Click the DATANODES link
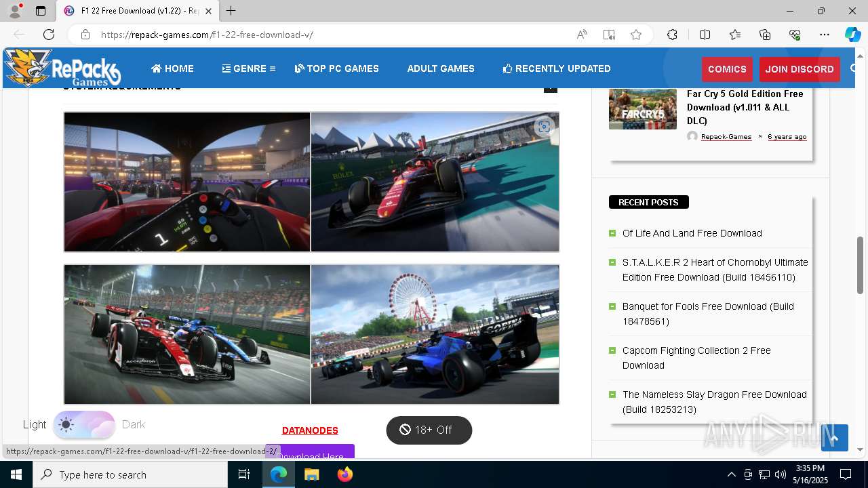This screenshot has height=488, width=868. (310, 430)
